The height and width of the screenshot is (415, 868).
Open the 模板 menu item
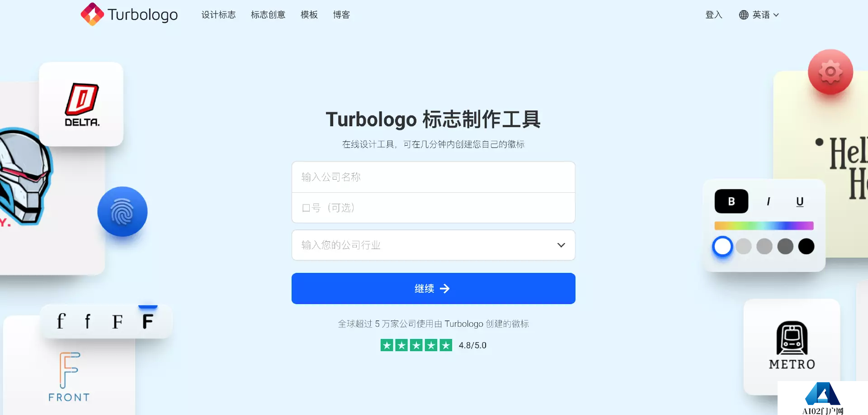coord(309,15)
